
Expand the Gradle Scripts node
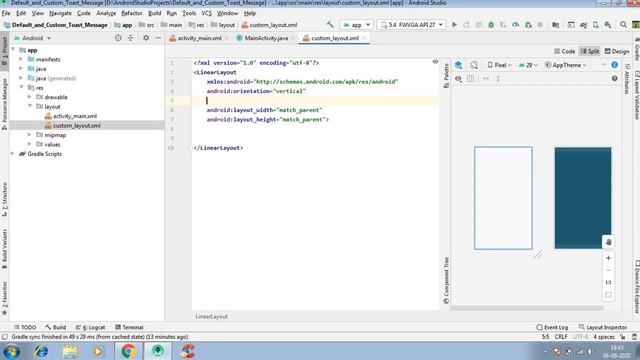13,153
